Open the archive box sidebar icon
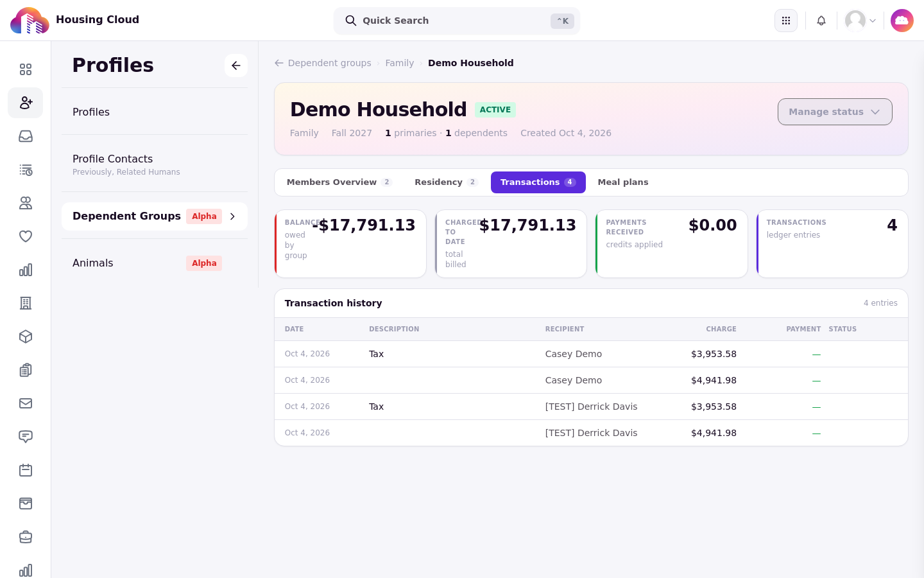 pyautogui.click(x=26, y=504)
